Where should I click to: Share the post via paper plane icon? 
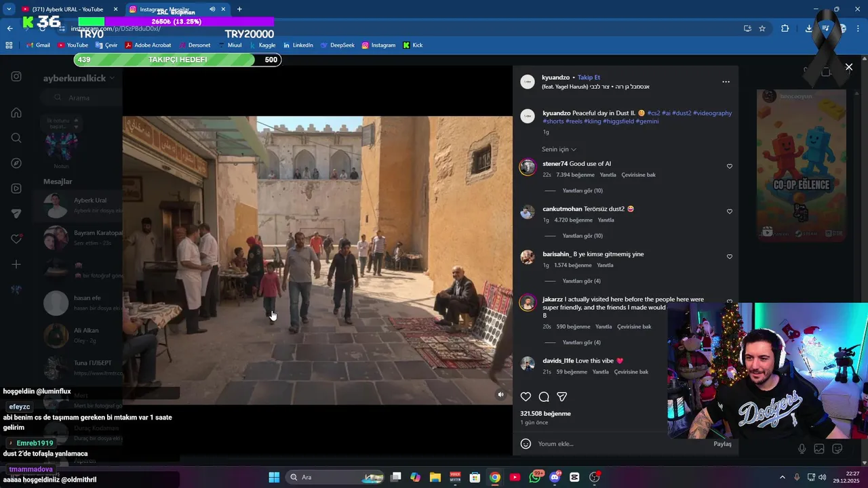point(562,396)
